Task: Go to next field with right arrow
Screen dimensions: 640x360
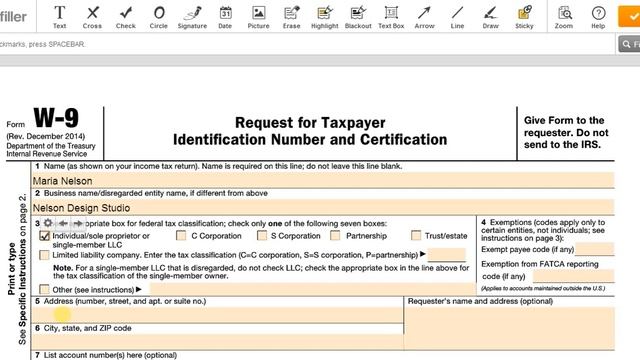Action: (x=78, y=223)
